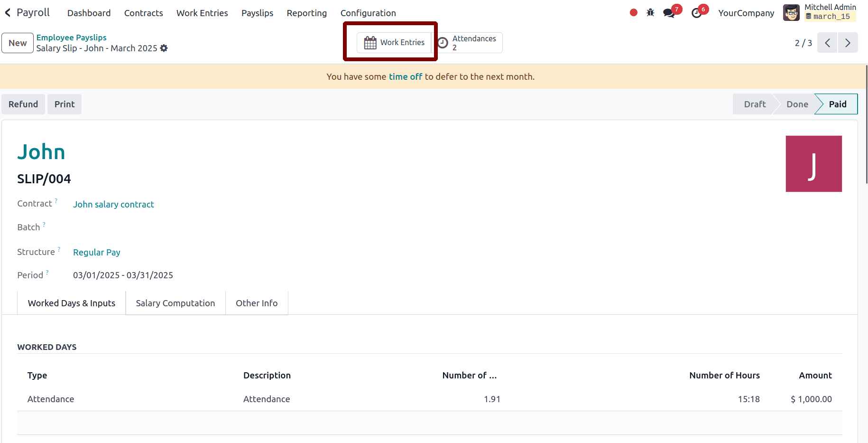Click the 2 / 3 pager counter
The image size is (868, 443).
pyautogui.click(x=803, y=43)
